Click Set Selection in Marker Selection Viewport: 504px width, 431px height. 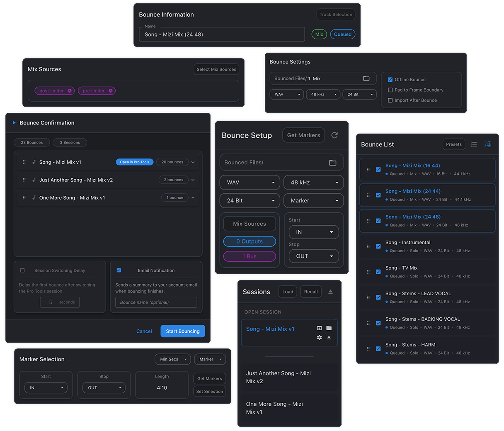pos(210,392)
